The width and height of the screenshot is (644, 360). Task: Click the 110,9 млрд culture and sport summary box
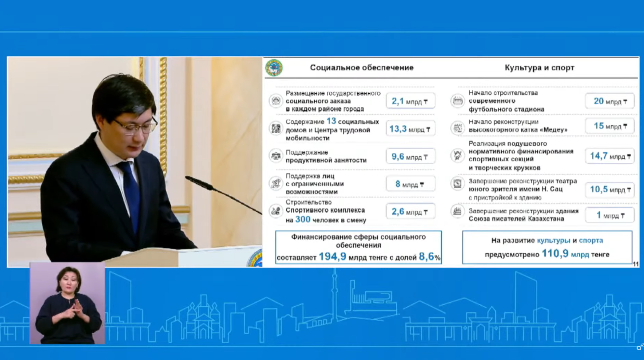[547, 247]
